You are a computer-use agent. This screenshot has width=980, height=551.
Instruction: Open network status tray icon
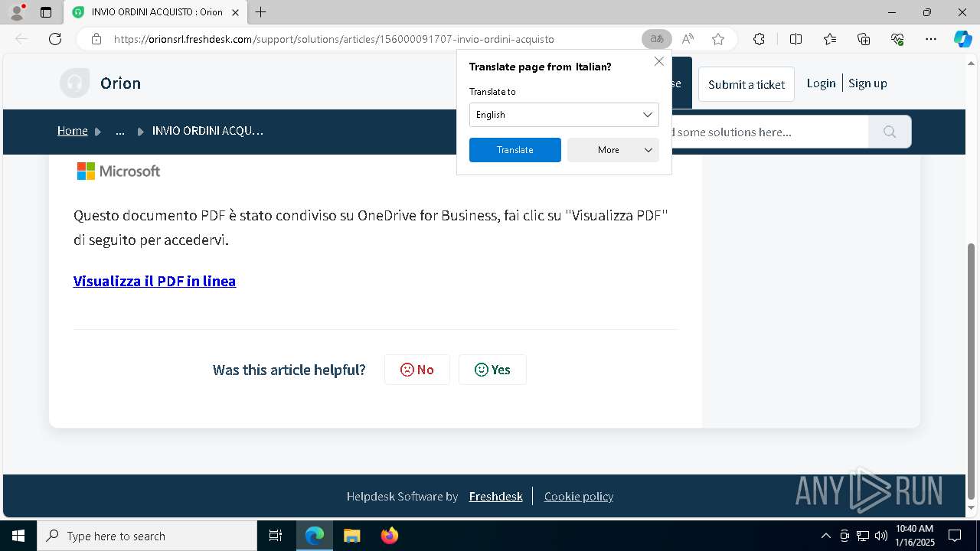click(863, 536)
